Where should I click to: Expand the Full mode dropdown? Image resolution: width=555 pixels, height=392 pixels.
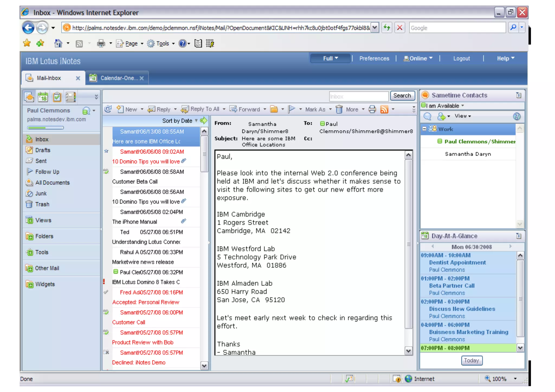pyautogui.click(x=330, y=58)
